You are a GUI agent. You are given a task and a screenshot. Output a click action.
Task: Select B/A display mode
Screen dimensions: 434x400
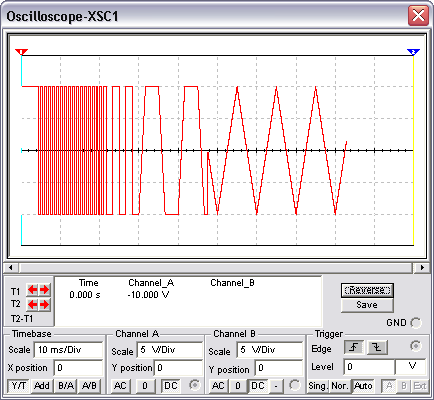[66, 386]
